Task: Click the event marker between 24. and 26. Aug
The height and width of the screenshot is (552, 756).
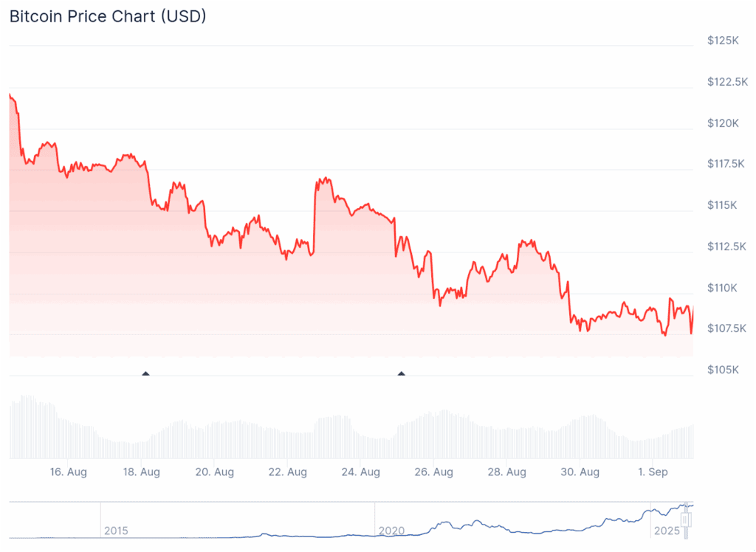Action: point(402,374)
